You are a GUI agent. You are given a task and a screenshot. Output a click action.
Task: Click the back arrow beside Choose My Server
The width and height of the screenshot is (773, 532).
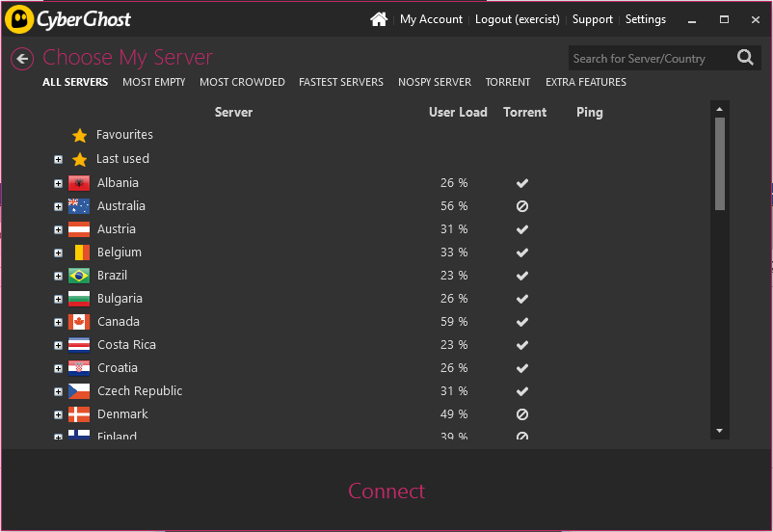coord(22,59)
